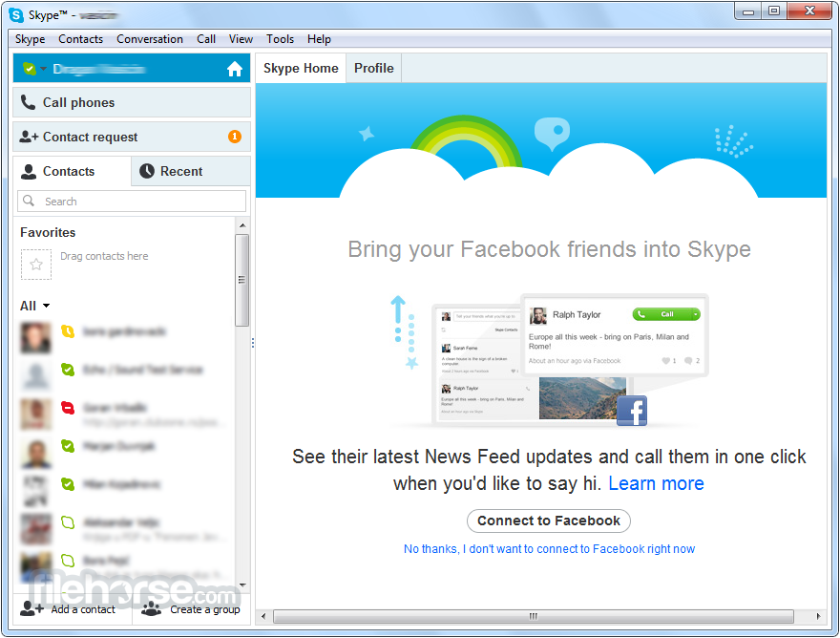
Task: Click the Create a group icon
Action: (x=152, y=608)
